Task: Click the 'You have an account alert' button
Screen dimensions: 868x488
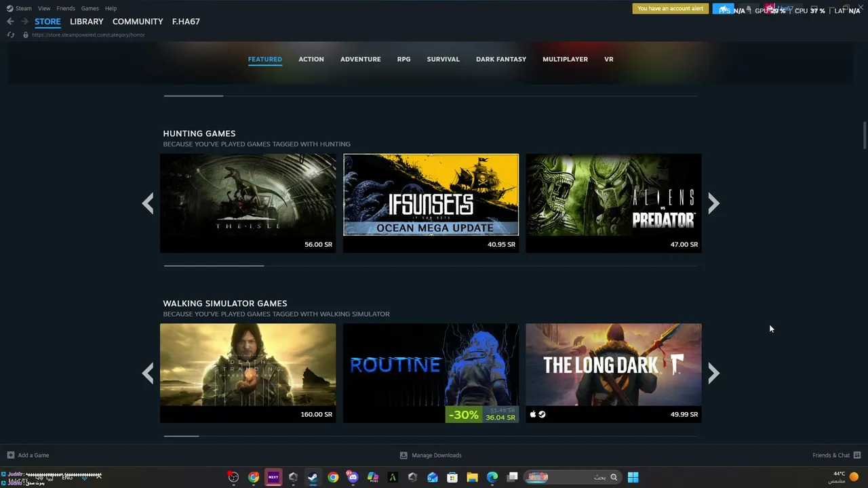Action: [671, 9]
